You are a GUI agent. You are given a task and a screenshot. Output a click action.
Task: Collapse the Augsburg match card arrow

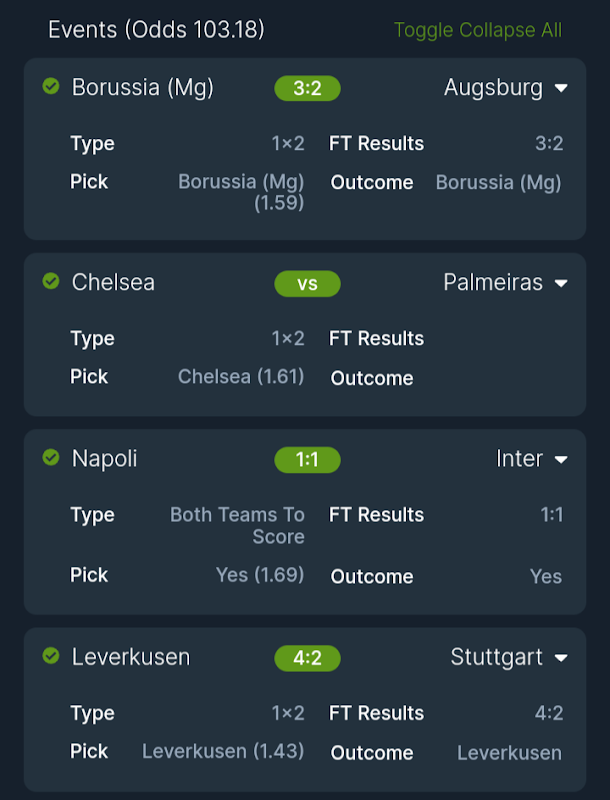coord(561,88)
